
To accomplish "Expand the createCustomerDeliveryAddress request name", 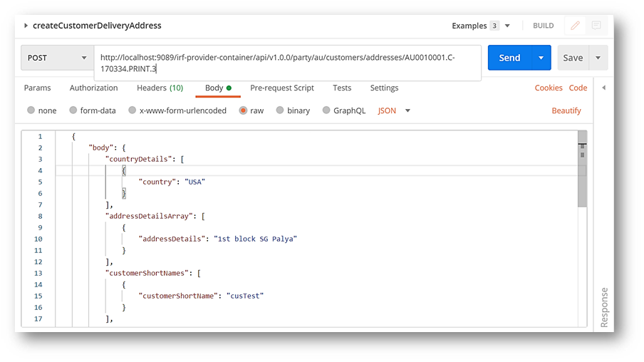I will coord(26,26).
